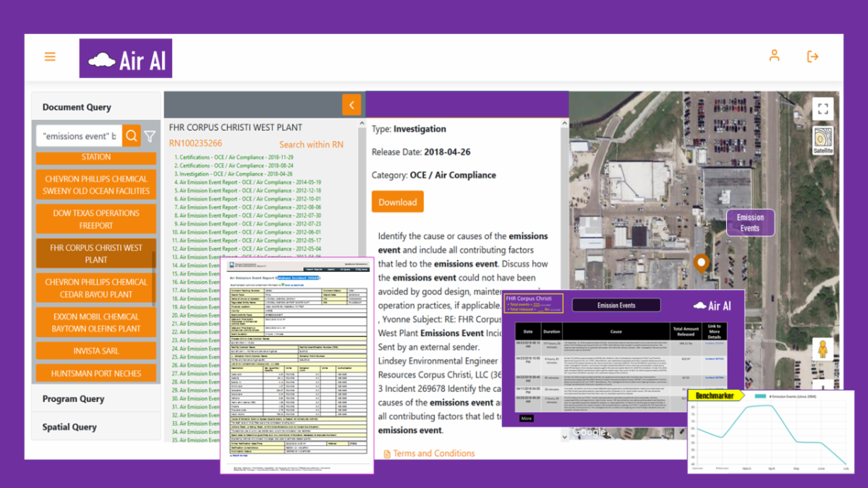Click the user profile icon
This screenshot has height=488, width=868.
pyautogui.click(x=774, y=56)
